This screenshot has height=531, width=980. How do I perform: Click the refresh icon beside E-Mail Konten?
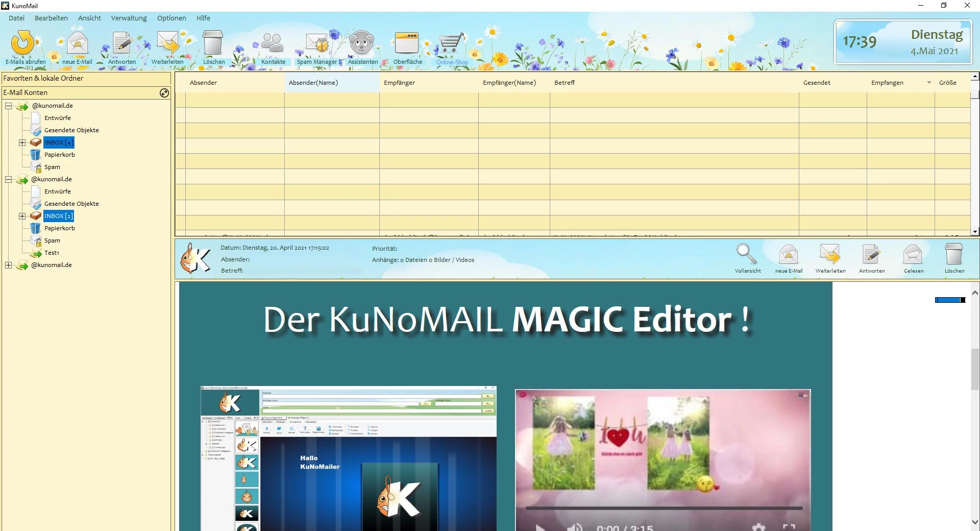[164, 93]
